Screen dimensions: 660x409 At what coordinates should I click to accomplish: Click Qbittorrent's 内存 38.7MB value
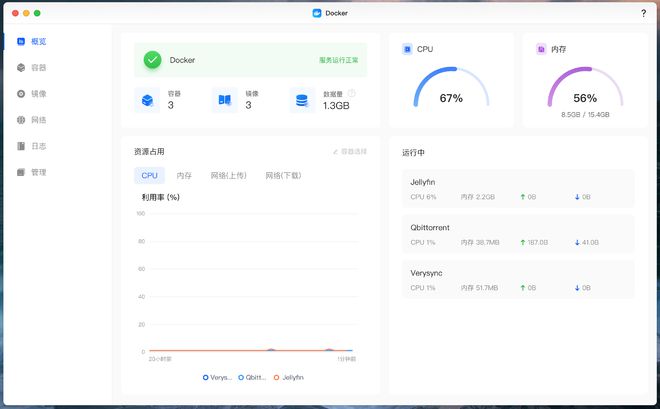(480, 242)
